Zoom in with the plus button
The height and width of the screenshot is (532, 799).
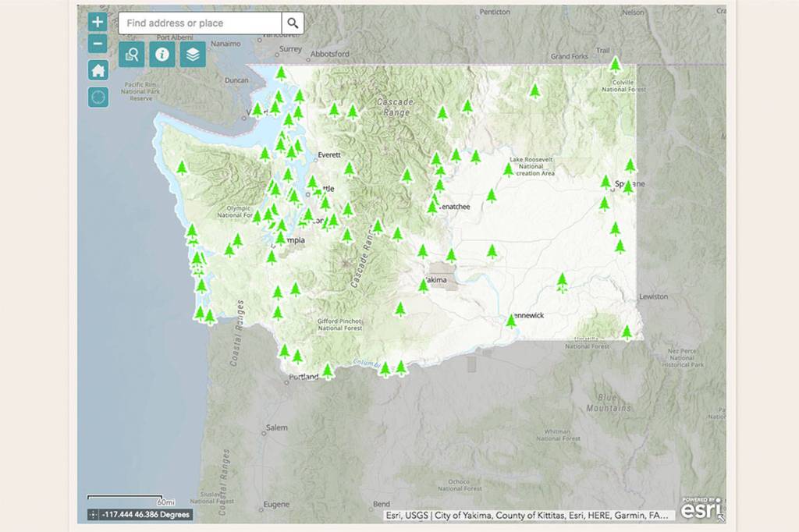click(98, 22)
